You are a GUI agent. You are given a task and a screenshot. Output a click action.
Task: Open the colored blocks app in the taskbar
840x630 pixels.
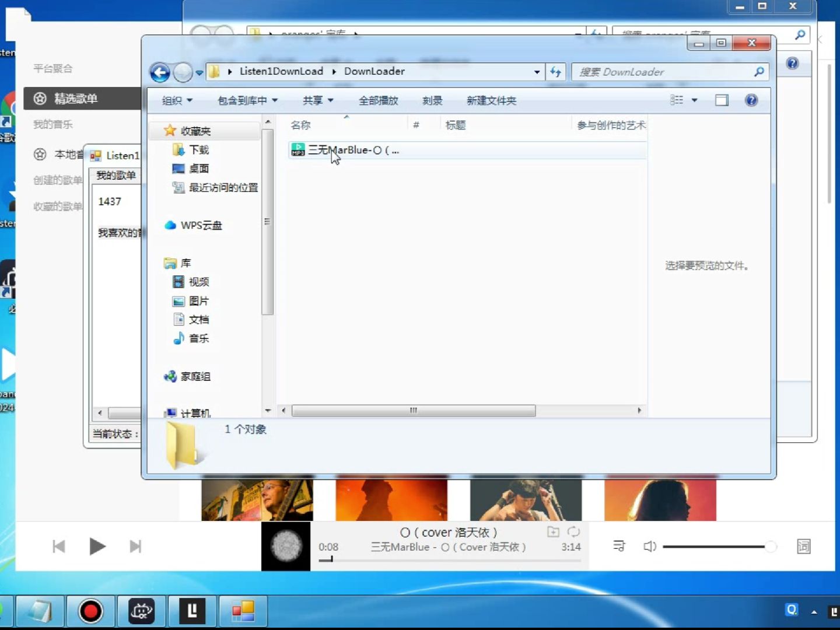243,611
